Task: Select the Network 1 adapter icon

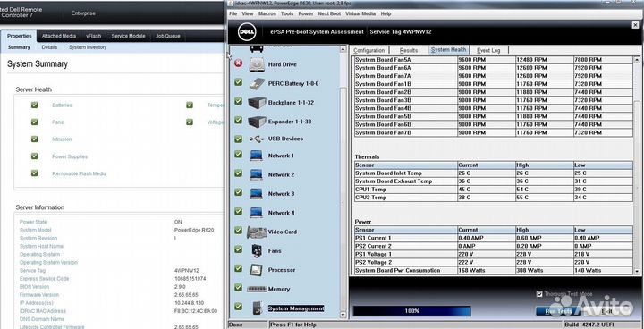Action: 257,156
